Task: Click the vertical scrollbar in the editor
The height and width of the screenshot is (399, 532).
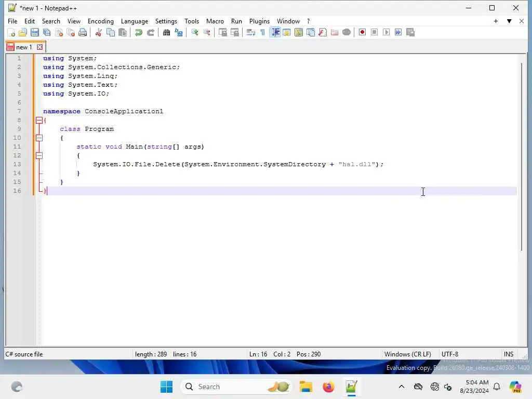Action: click(x=522, y=157)
